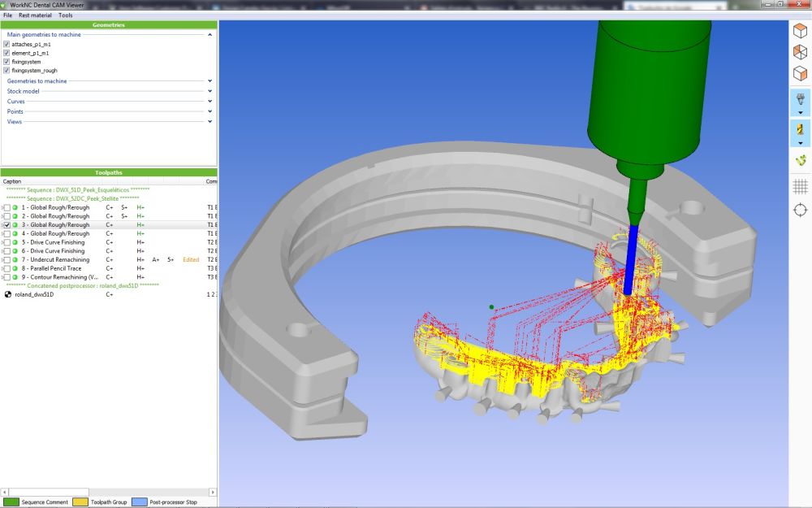Click the green toolpath points icon

(801, 161)
